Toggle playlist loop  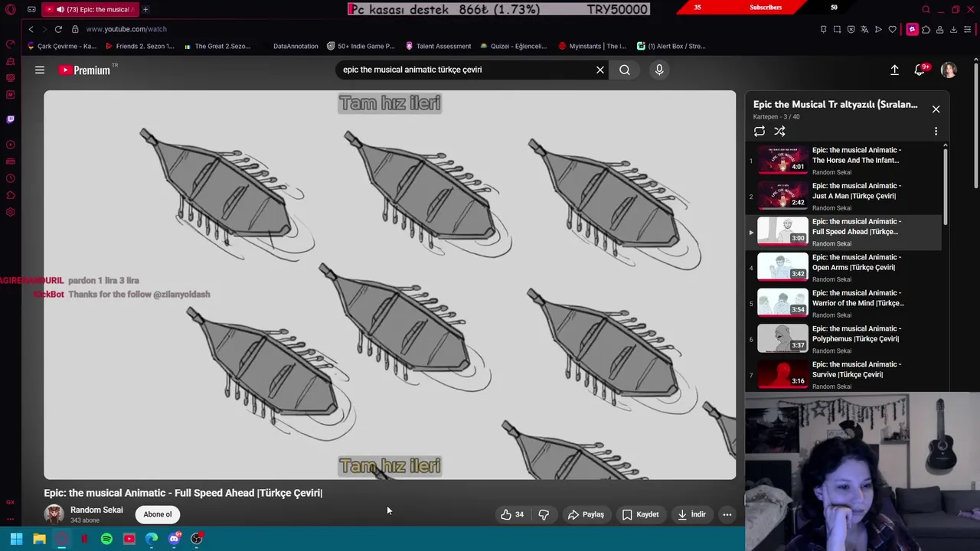(x=759, y=132)
